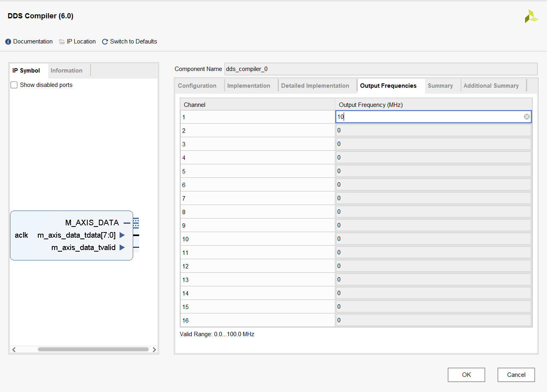Viewport: 547px width, 392px height.
Task: Click the Channel column header
Action: [x=258, y=104]
